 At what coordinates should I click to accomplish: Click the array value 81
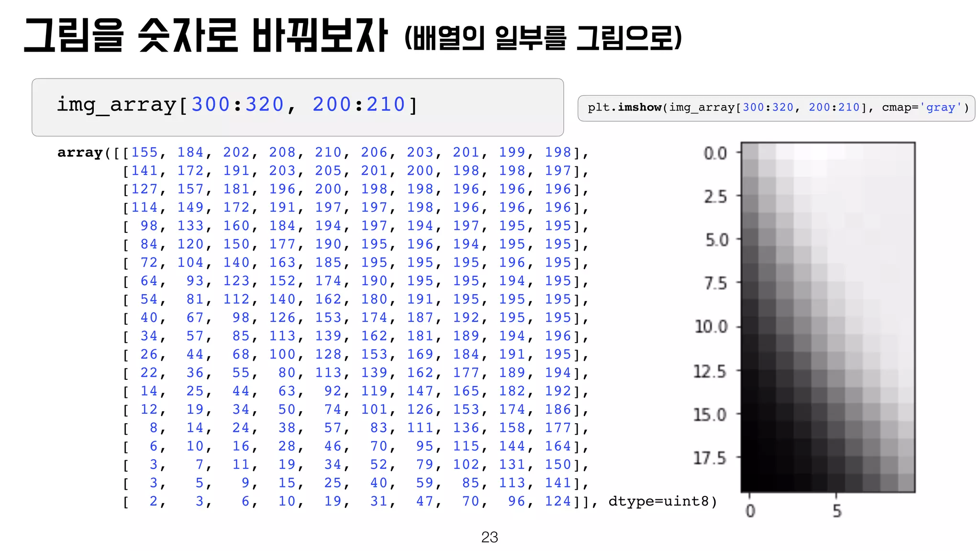195,299
